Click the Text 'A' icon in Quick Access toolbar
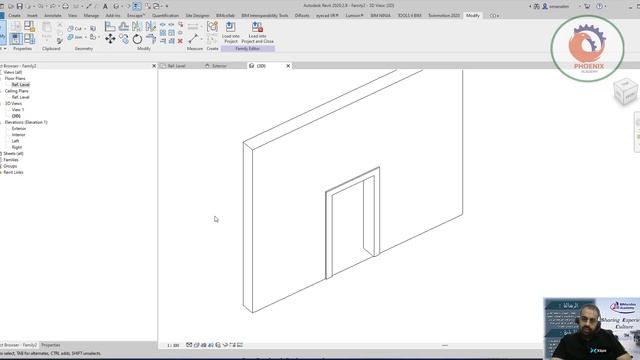Viewport: 640px width, 360px height. (x=105, y=7)
